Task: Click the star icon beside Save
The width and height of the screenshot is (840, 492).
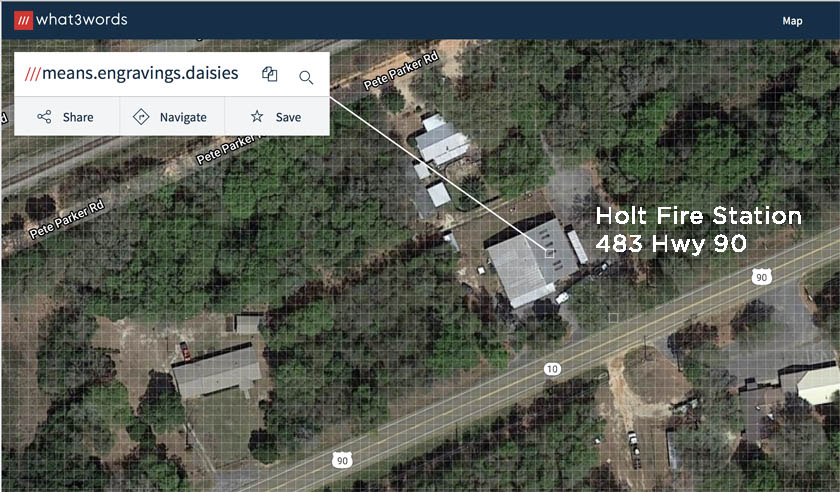Action: point(257,116)
